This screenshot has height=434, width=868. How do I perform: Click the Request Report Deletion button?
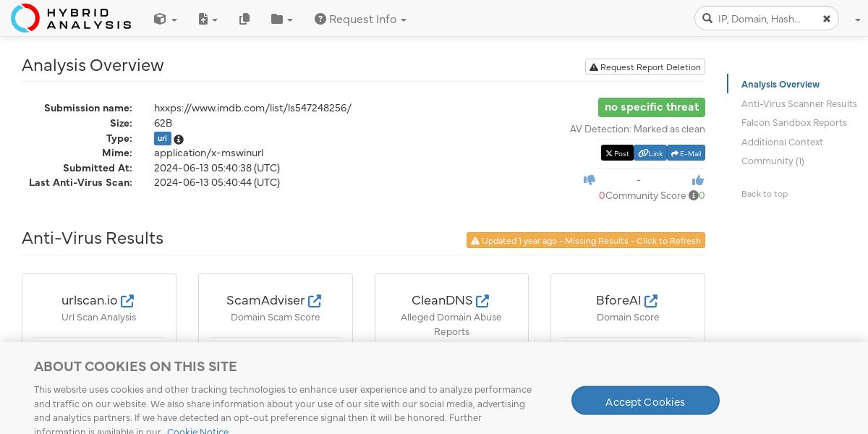click(x=645, y=67)
